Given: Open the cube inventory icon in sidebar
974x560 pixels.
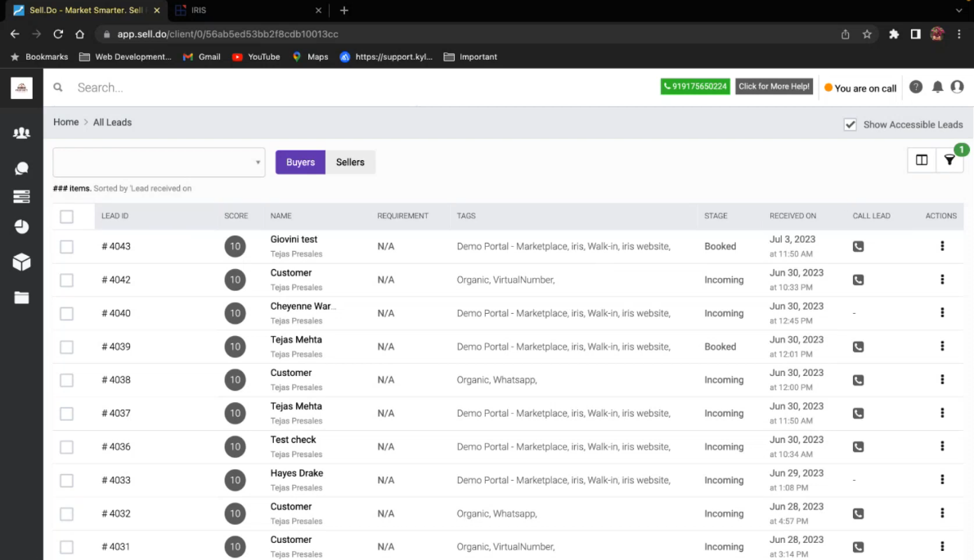Looking at the screenshot, I should click(x=21, y=262).
